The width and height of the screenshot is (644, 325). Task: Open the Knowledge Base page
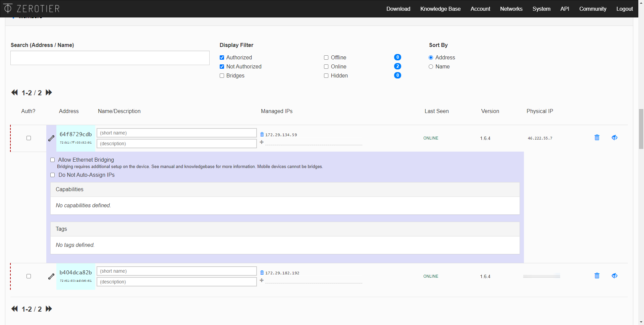click(x=440, y=9)
